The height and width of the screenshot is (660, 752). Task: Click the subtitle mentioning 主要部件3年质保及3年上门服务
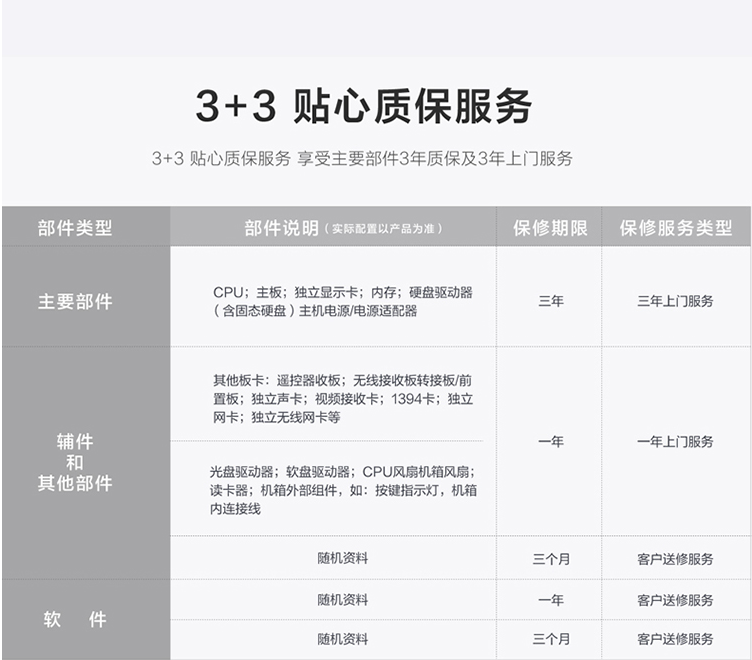[x=362, y=158]
